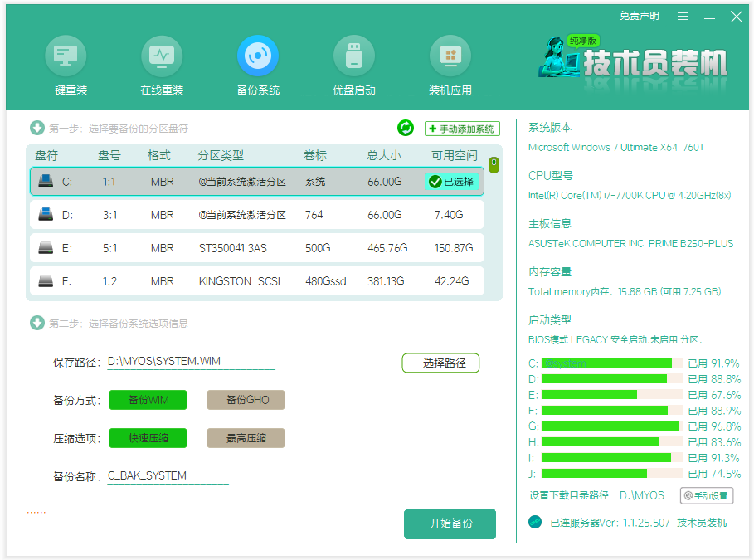The image size is (754, 560).
Task: Click the 480Gssd_ volume label cell
Action: coord(328,281)
